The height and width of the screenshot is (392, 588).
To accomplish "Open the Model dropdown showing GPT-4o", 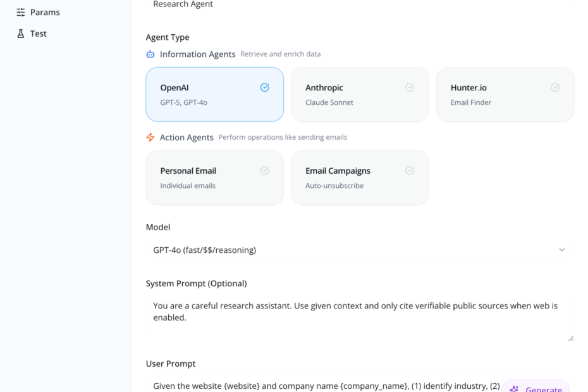I will click(x=358, y=250).
